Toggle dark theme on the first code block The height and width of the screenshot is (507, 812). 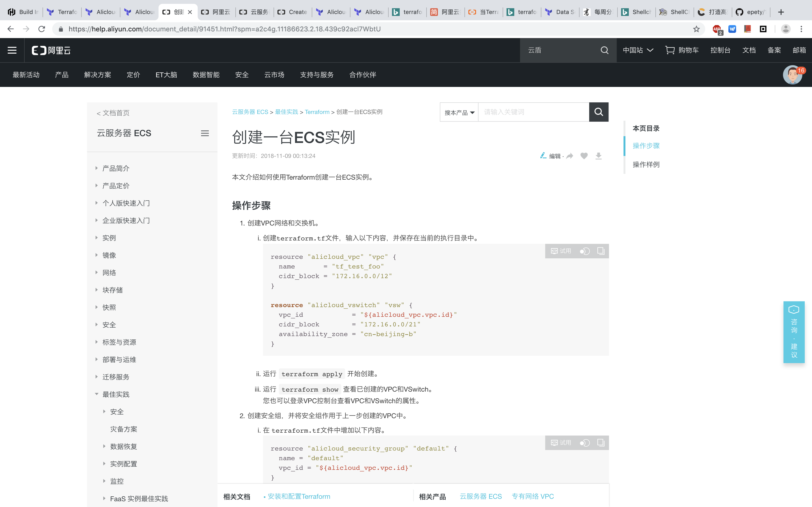tap(585, 251)
